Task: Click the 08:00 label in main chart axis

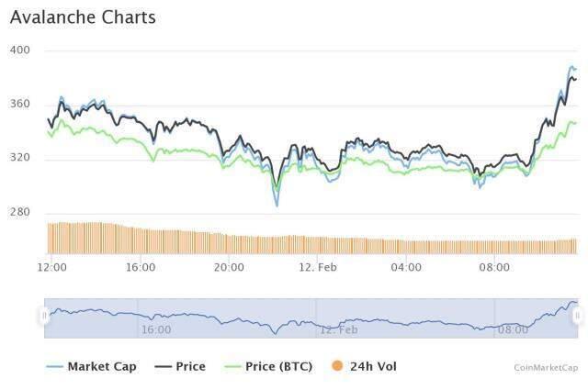Action: (494, 267)
